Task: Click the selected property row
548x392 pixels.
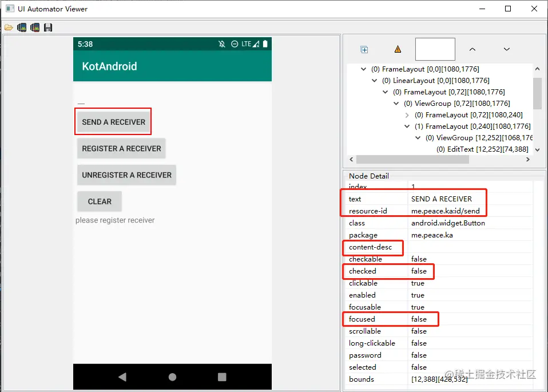Action: pos(439,367)
